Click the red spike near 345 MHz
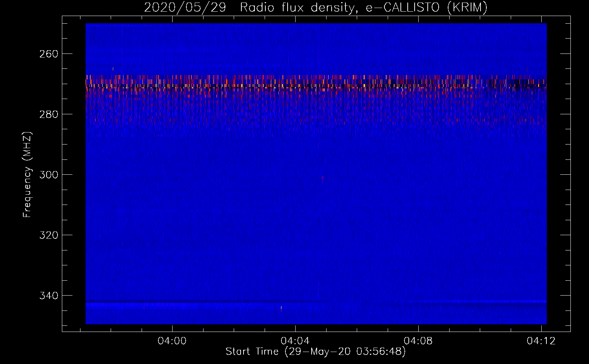 [281, 309]
